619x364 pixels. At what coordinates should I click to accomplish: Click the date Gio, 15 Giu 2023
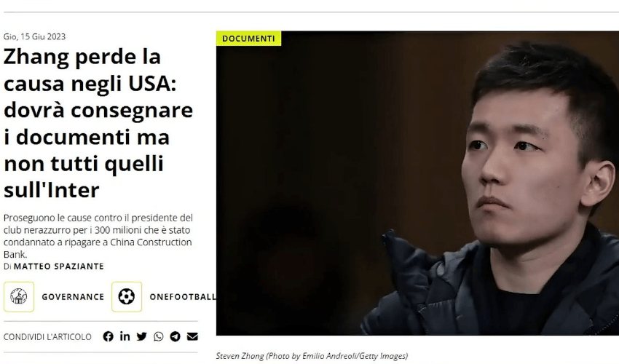[34, 36]
